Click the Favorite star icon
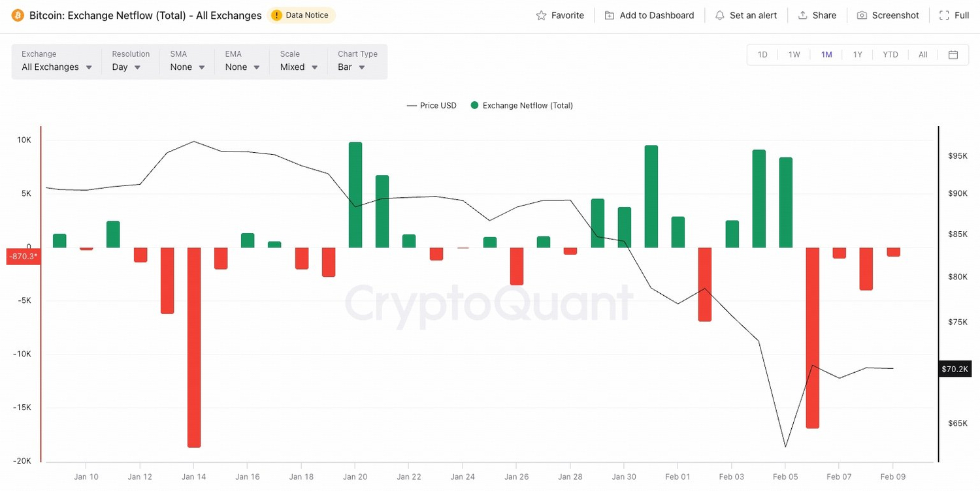980x491 pixels. click(x=541, y=15)
